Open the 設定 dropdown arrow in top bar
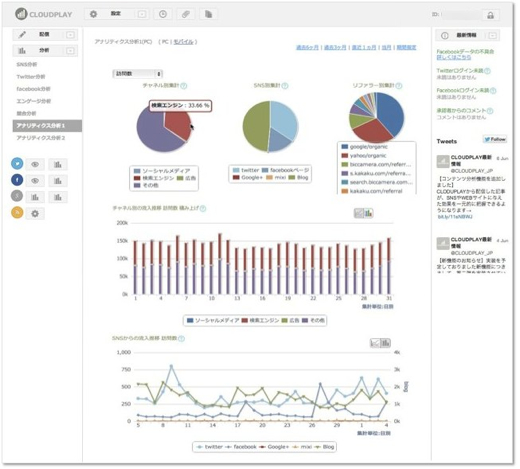This screenshot has height=469, width=520. (142, 14)
